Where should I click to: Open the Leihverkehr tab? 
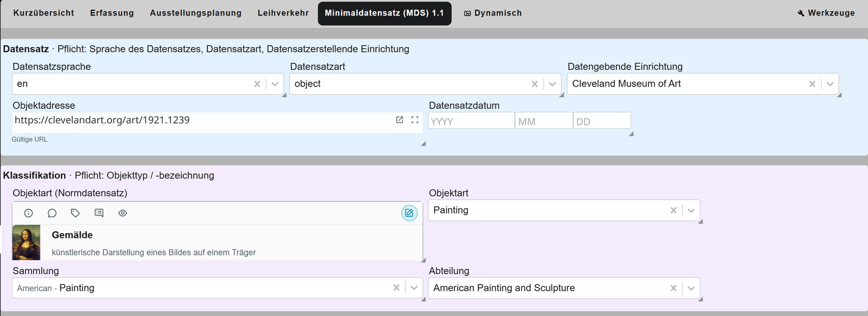pos(283,13)
